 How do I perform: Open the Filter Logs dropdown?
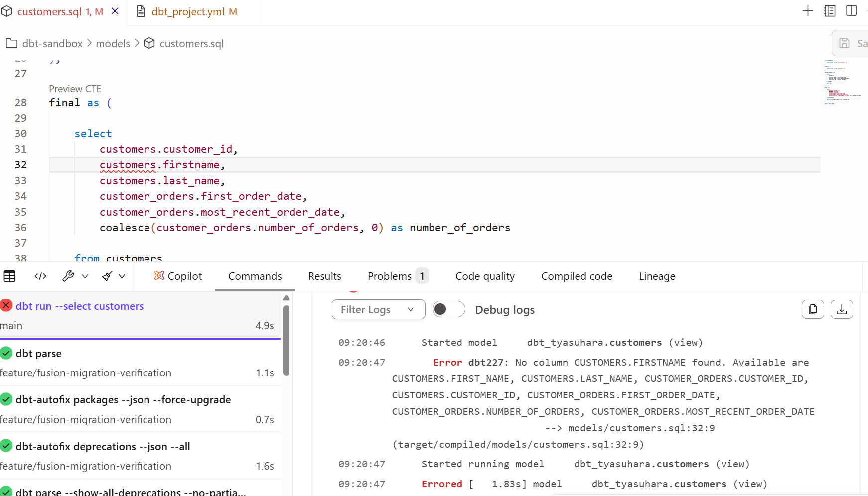(x=379, y=309)
